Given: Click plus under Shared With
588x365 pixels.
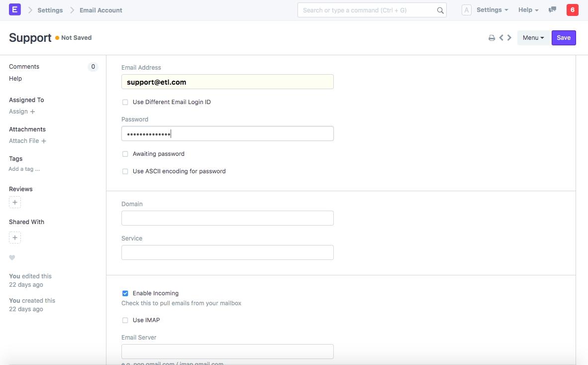Looking at the screenshot, I should [x=15, y=238].
